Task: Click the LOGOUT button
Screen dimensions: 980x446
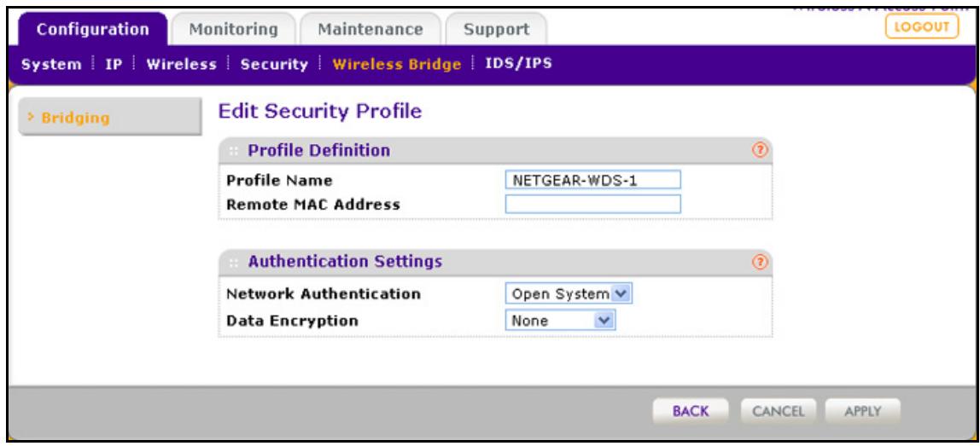Action: pyautogui.click(x=922, y=26)
